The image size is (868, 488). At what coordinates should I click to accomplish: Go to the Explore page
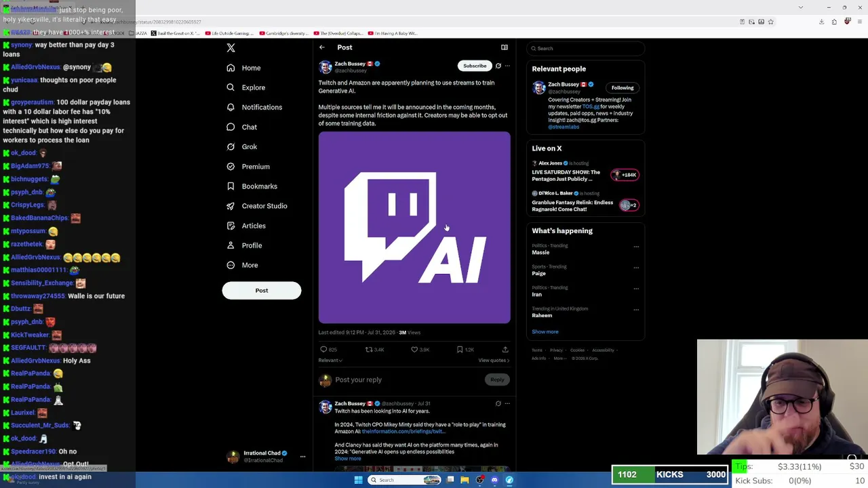[x=245, y=87]
